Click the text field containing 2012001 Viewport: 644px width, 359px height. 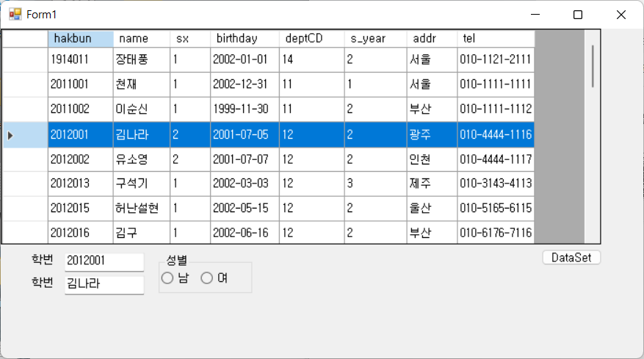[104, 261]
